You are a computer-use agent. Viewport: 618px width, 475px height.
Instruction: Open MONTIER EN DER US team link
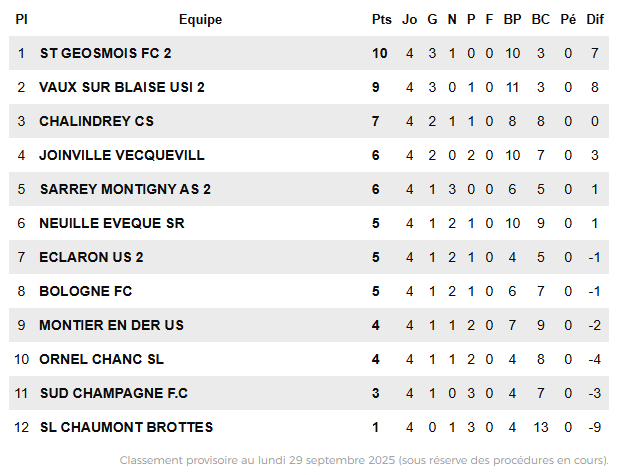112,325
